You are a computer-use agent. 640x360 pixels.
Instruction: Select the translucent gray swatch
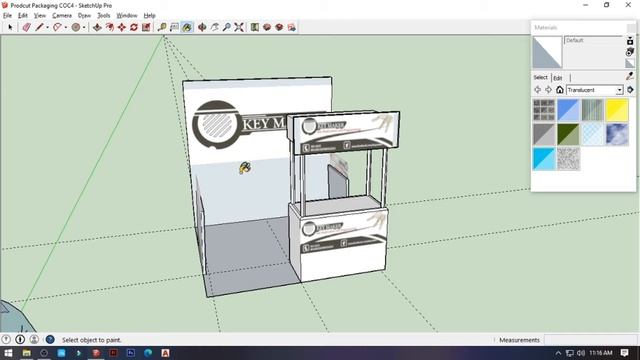click(544, 134)
